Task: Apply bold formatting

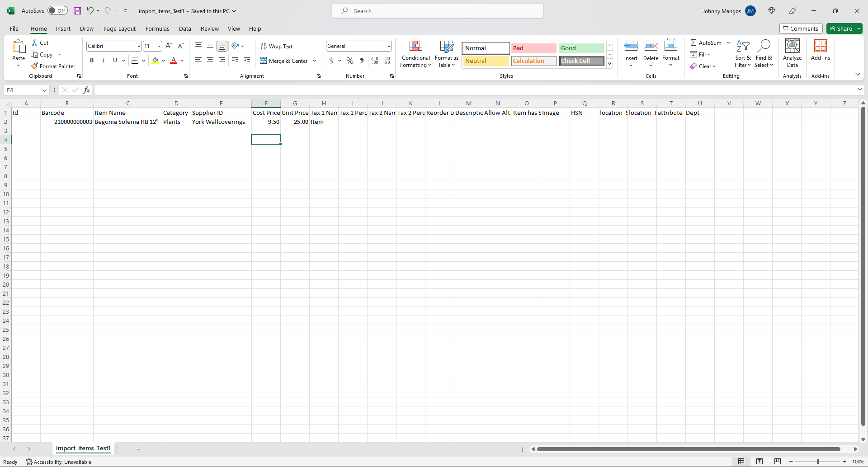Action: (91, 60)
